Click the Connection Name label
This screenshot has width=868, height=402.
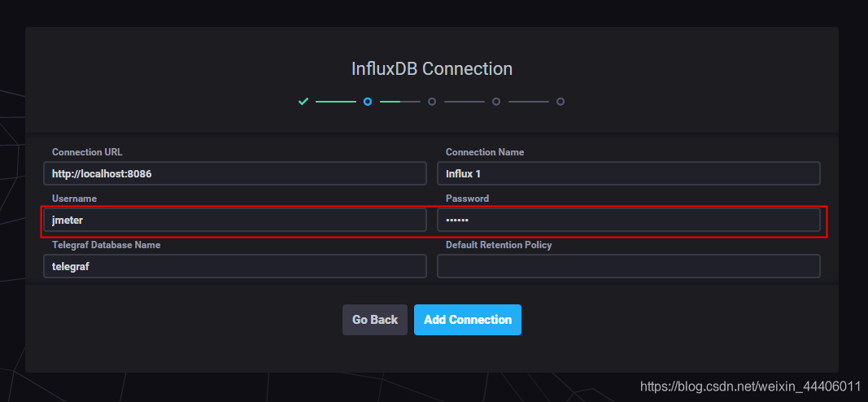tap(484, 151)
